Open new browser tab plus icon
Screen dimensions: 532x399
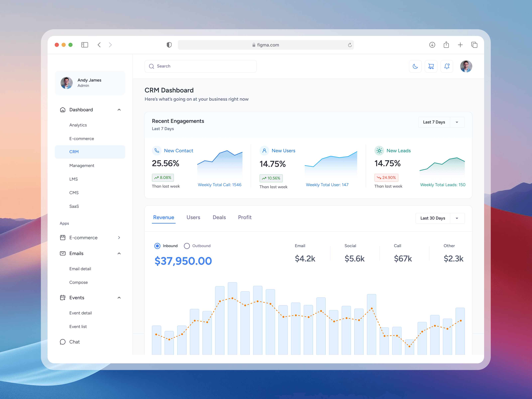[x=460, y=45]
